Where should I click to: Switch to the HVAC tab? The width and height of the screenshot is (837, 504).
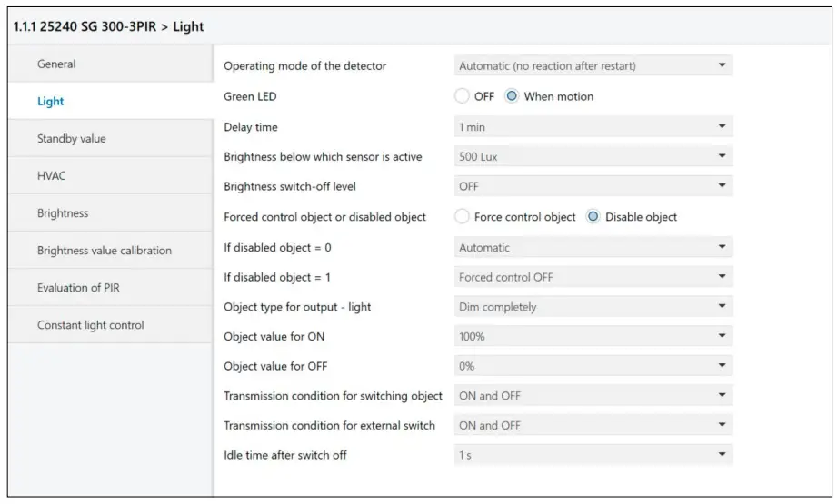point(51,176)
